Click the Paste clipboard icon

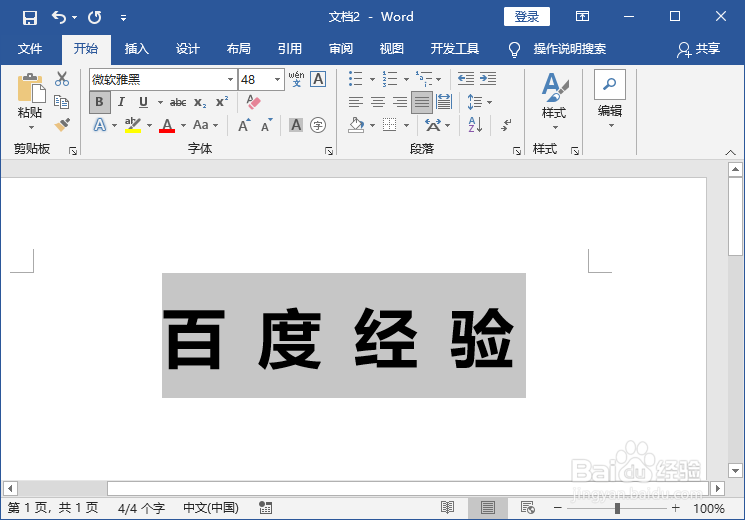31,88
